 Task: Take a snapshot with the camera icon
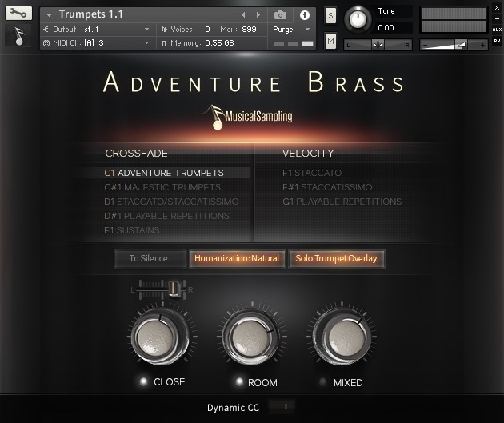coord(280,14)
